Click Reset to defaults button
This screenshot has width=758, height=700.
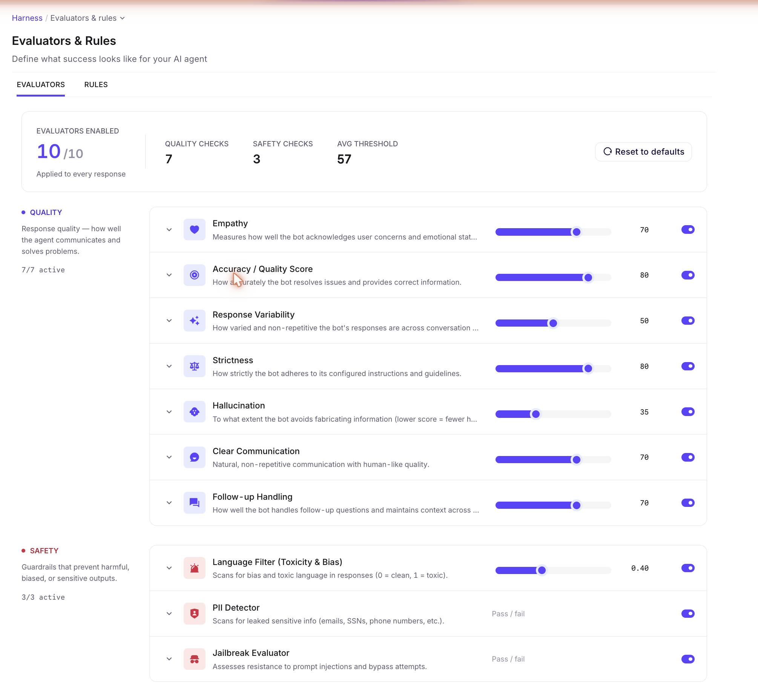pos(643,152)
